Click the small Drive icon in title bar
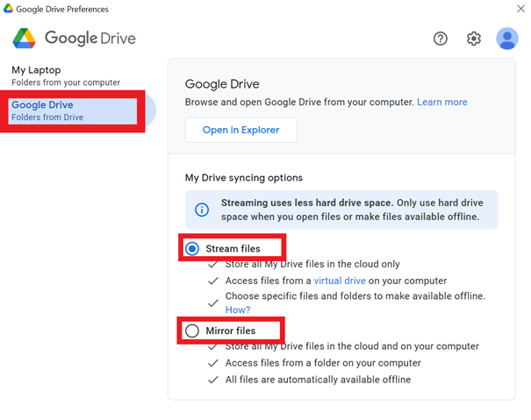 pos(9,9)
